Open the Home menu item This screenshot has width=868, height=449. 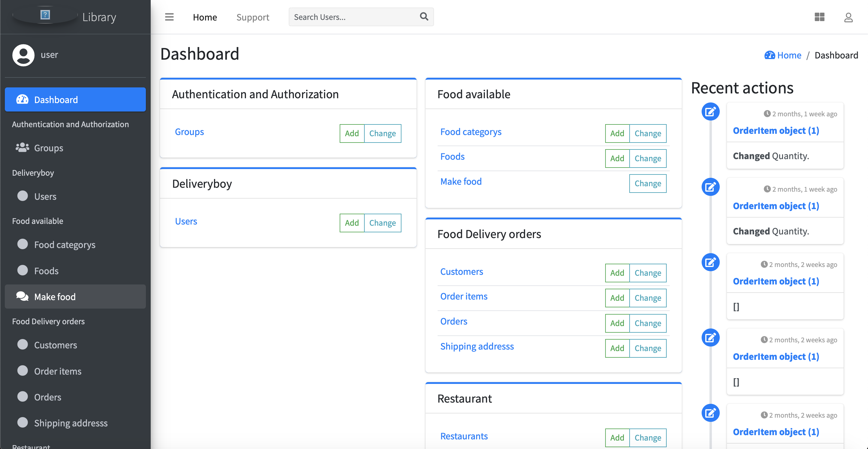pos(205,16)
